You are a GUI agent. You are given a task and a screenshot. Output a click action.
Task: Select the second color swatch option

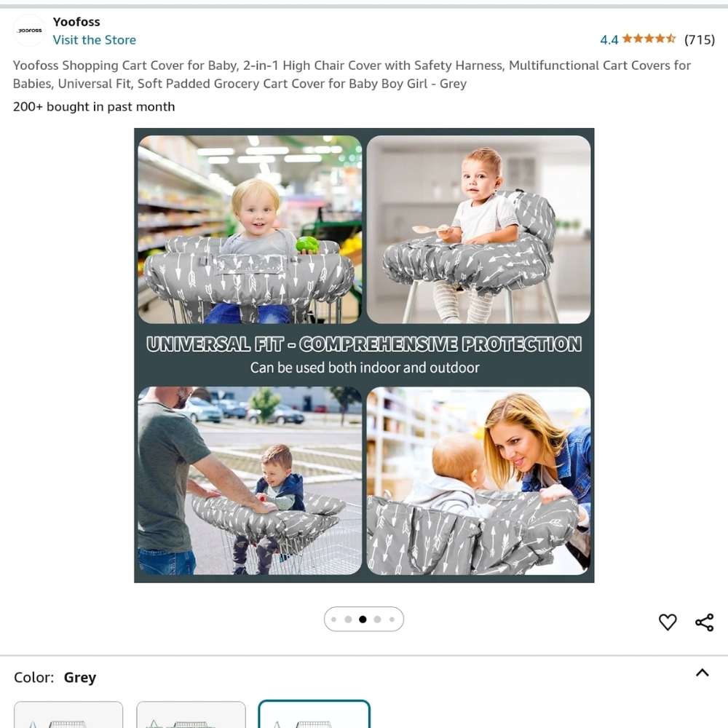(x=191, y=715)
